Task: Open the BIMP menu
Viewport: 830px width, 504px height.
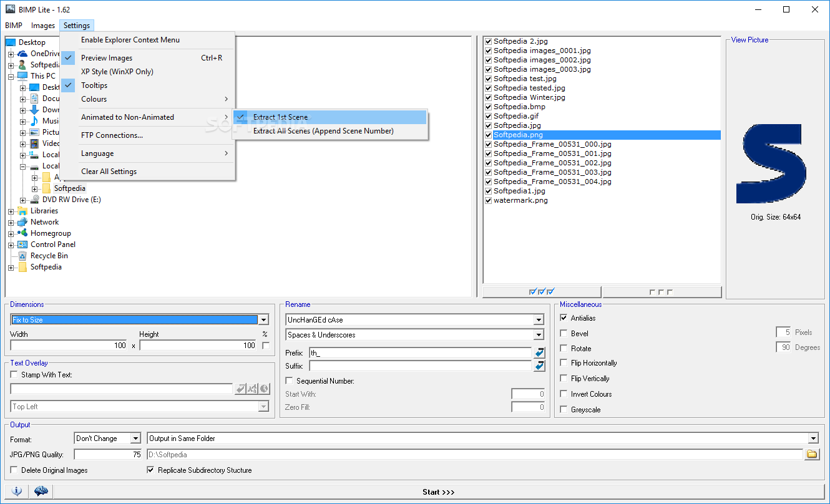Action: point(14,26)
